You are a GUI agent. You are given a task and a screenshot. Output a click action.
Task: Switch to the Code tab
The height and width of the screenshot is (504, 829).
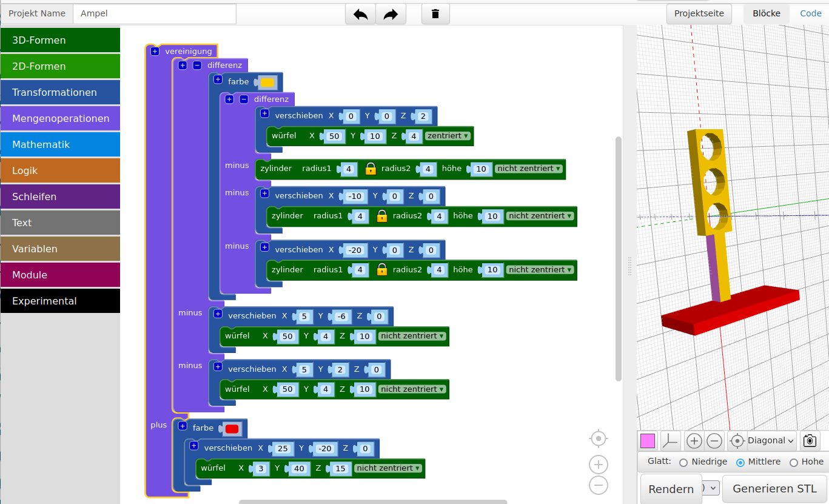810,13
